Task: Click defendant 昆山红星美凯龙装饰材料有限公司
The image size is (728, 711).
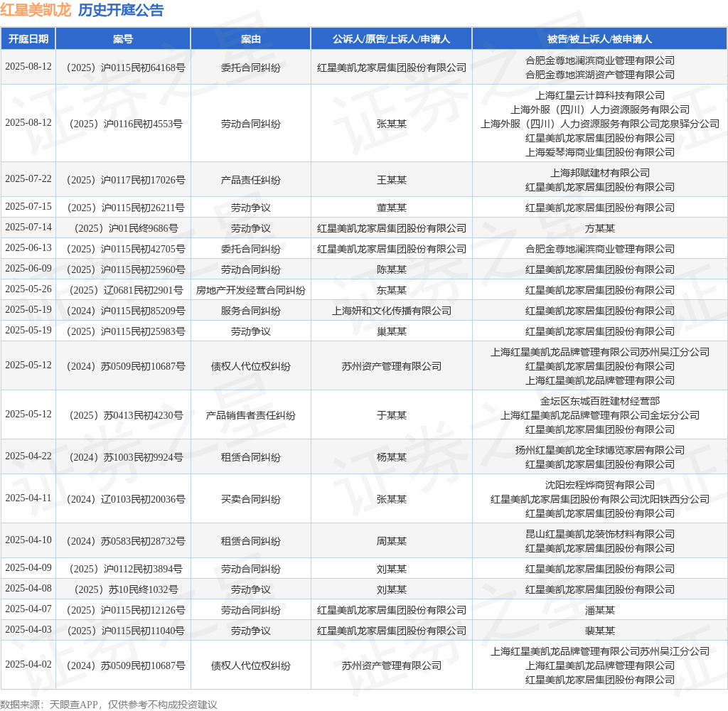Action: [x=600, y=535]
